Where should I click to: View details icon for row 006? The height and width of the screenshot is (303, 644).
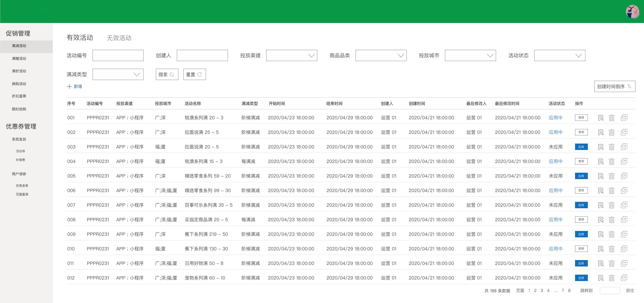tap(601, 191)
